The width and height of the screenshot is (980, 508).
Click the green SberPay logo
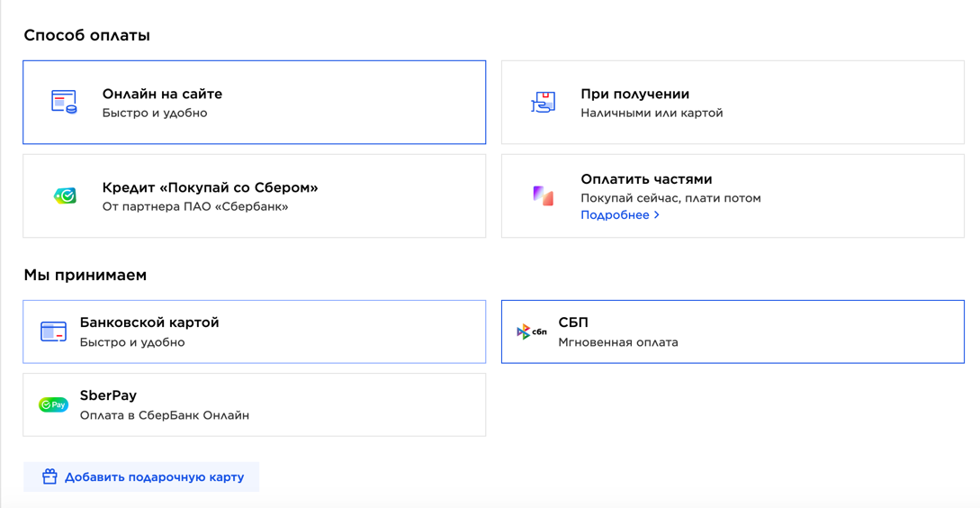[x=54, y=404]
